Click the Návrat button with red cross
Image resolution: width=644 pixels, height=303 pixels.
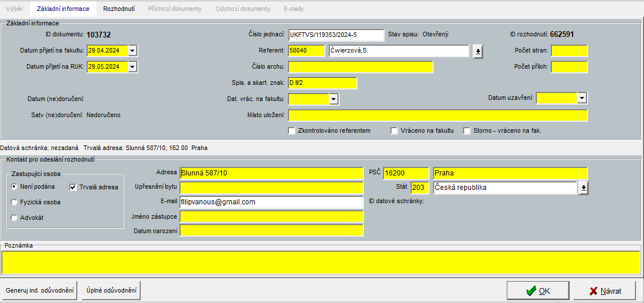point(604,291)
